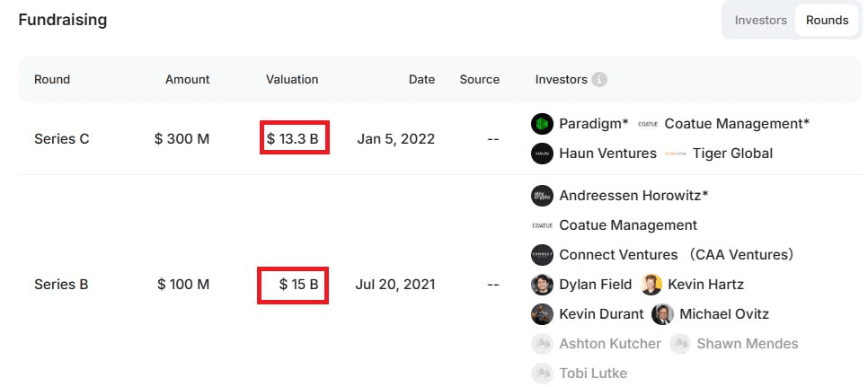Click Kevin Hartz's avatar photo
The height and width of the screenshot is (387, 868).
click(652, 285)
